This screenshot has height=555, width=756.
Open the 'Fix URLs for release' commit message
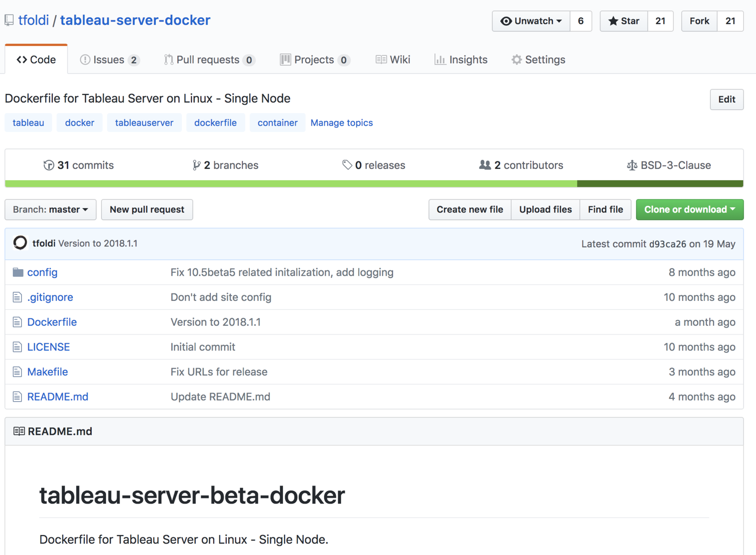[x=219, y=372]
